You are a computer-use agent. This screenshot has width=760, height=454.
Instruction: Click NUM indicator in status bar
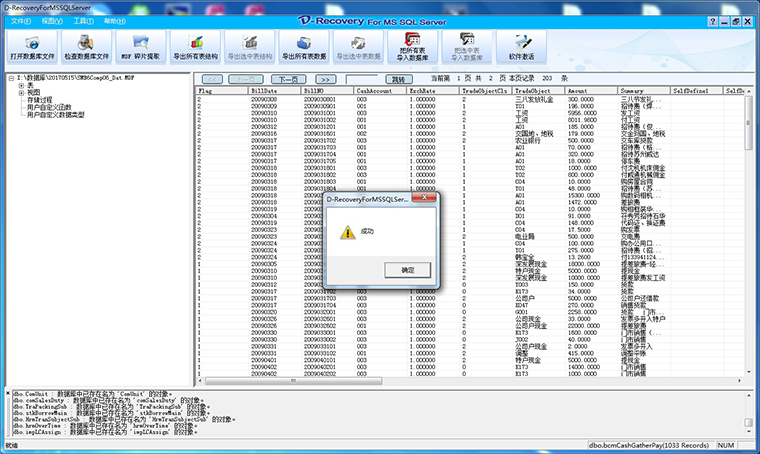726,445
